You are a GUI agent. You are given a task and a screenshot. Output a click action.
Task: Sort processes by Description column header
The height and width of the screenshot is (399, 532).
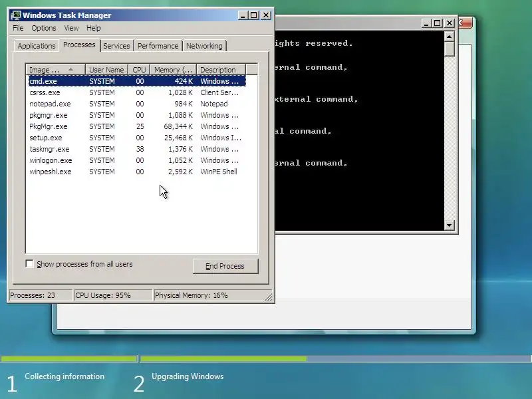point(221,70)
